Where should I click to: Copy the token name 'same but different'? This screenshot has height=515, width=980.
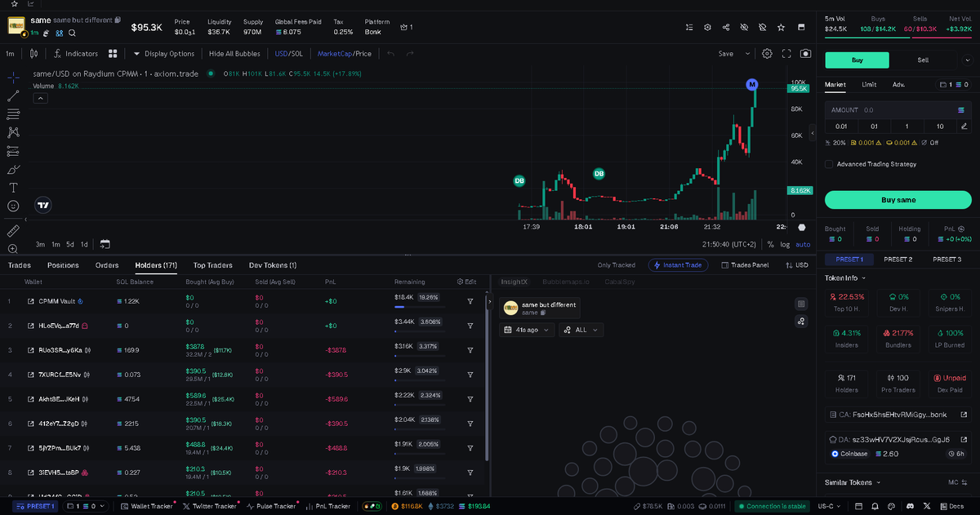(118, 20)
